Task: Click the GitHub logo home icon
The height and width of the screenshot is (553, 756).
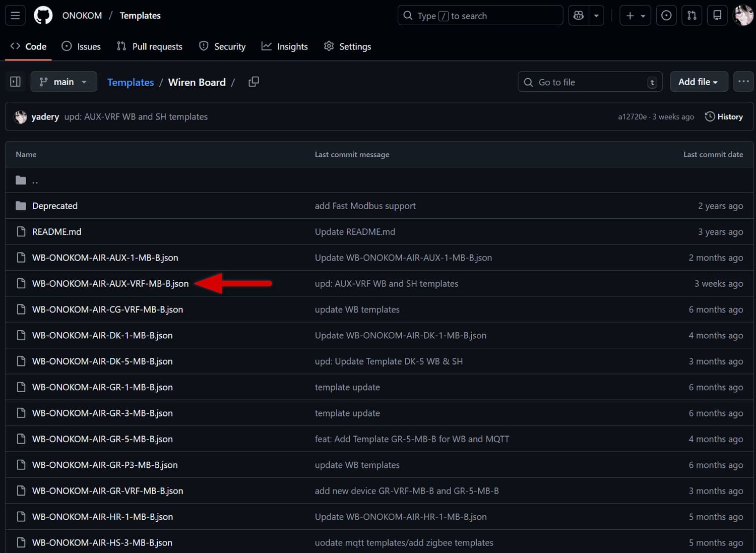Action: click(43, 16)
